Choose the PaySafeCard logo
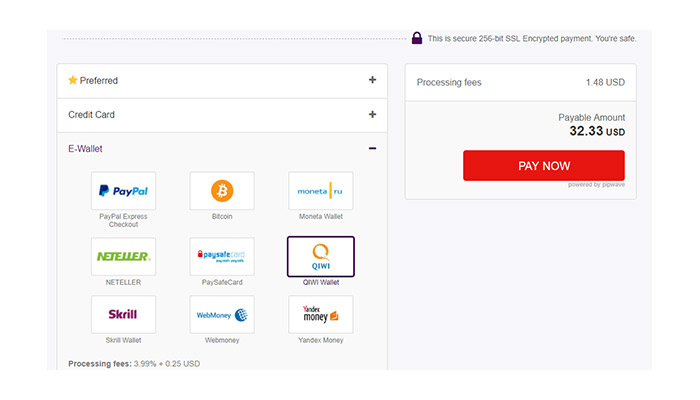This screenshot has height=400, width=700. click(x=222, y=256)
